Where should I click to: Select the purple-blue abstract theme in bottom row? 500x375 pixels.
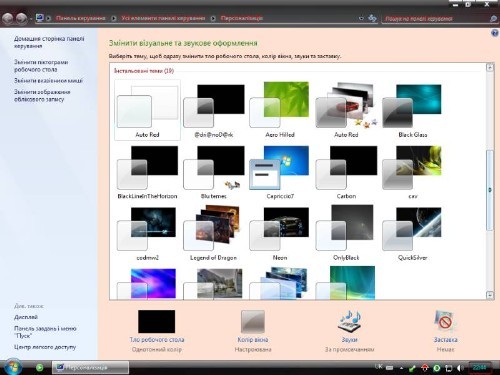pyautogui.click(x=147, y=284)
